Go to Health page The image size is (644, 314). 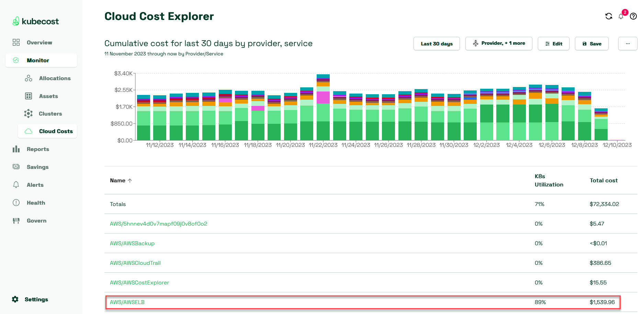pos(36,203)
